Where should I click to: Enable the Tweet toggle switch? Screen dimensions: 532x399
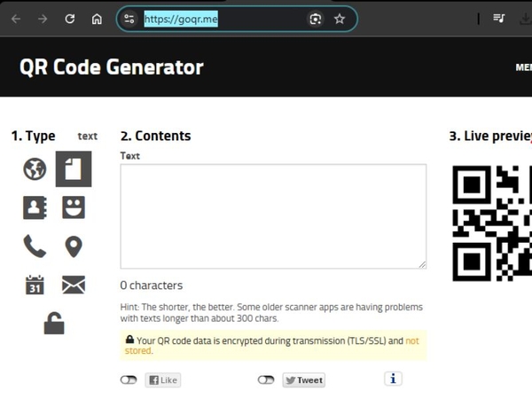coord(266,380)
